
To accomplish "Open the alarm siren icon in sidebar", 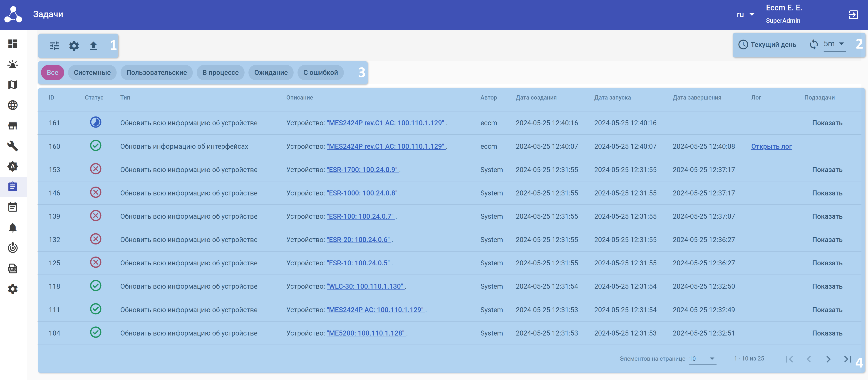I will pos(13,64).
